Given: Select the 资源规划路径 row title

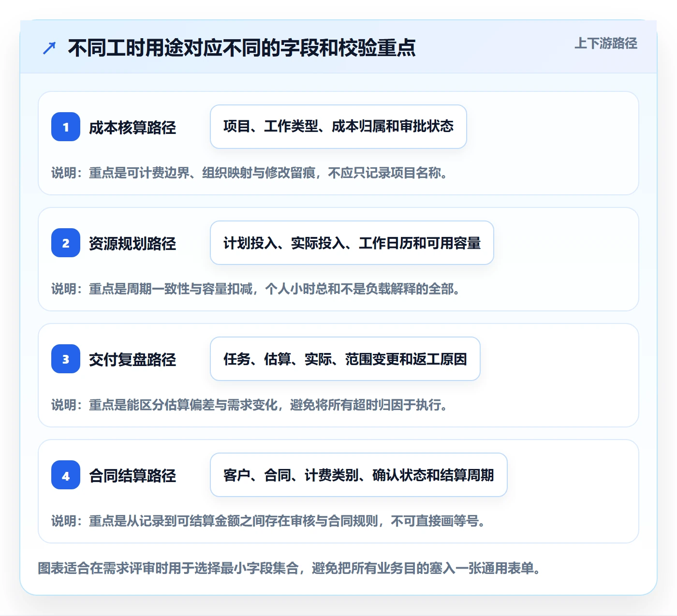Looking at the screenshot, I should point(132,244).
